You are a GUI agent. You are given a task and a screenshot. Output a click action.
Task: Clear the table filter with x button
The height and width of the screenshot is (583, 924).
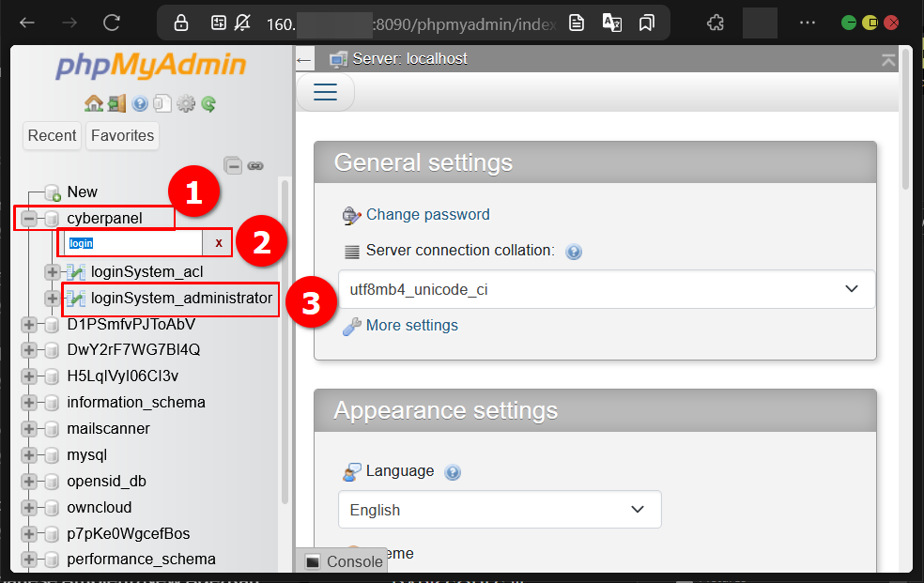click(x=218, y=243)
